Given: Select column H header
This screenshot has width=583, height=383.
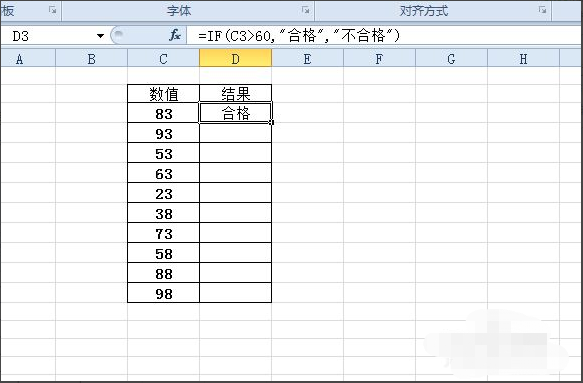Looking at the screenshot, I should (x=523, y=59).
